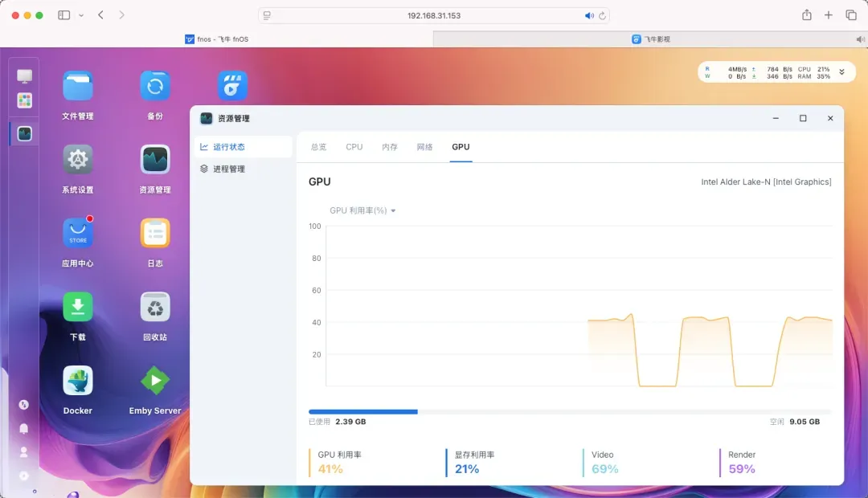The height and width of the screenshot is (498, 868).
Task: Open the 日志 log app icon
Action: coord(155,234)
